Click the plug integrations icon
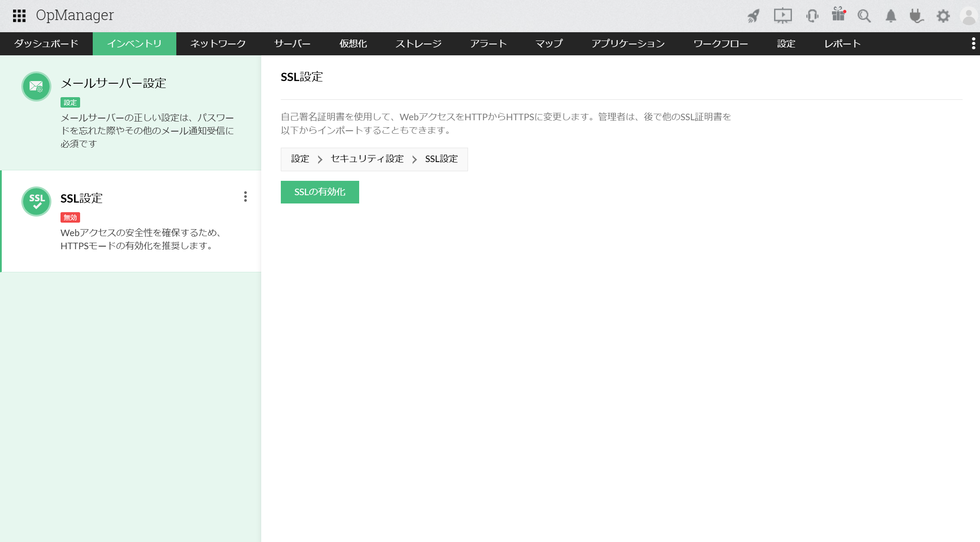 tap(916, 16)
